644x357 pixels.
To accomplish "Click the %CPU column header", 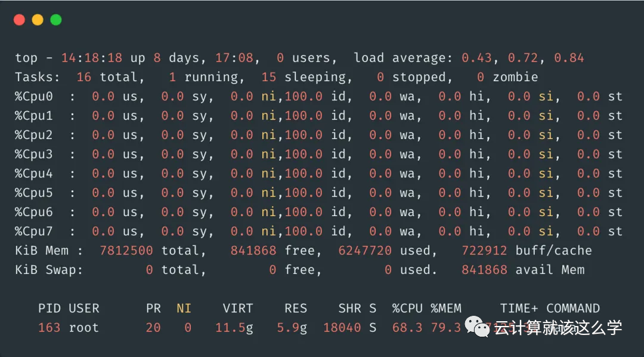I will point(407,309).
